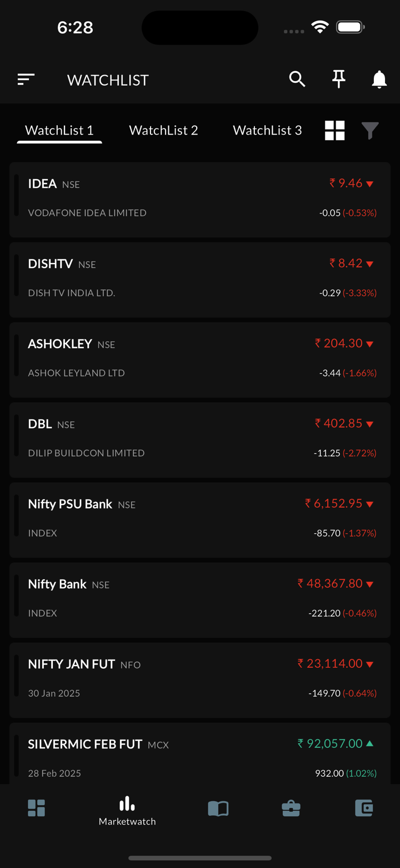Switch to WatchList 3 tab
Screen dimensions: 400x868
[x=267, y=131]
